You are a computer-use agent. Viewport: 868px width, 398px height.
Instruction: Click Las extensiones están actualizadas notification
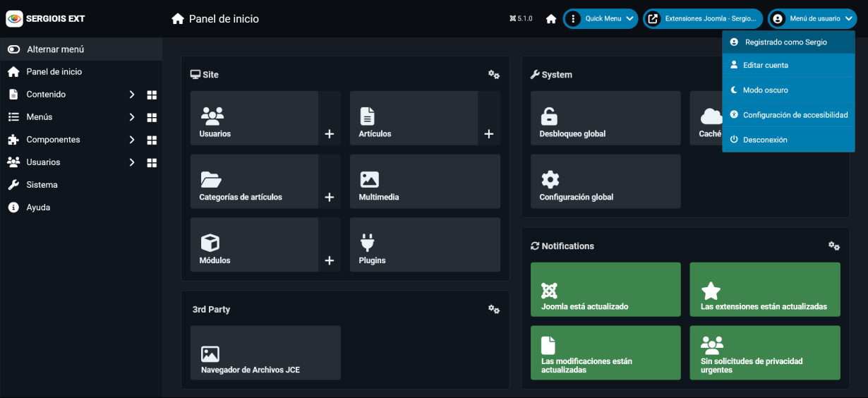pos(765,289)
